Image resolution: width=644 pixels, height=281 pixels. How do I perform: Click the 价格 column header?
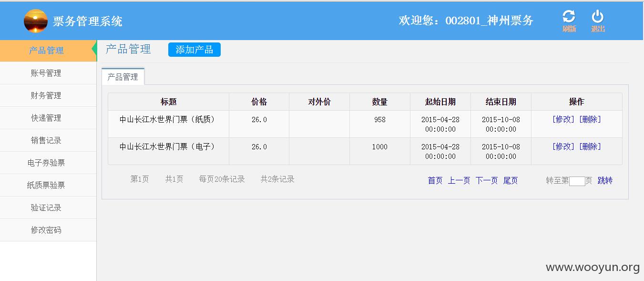tap(259, 102)
